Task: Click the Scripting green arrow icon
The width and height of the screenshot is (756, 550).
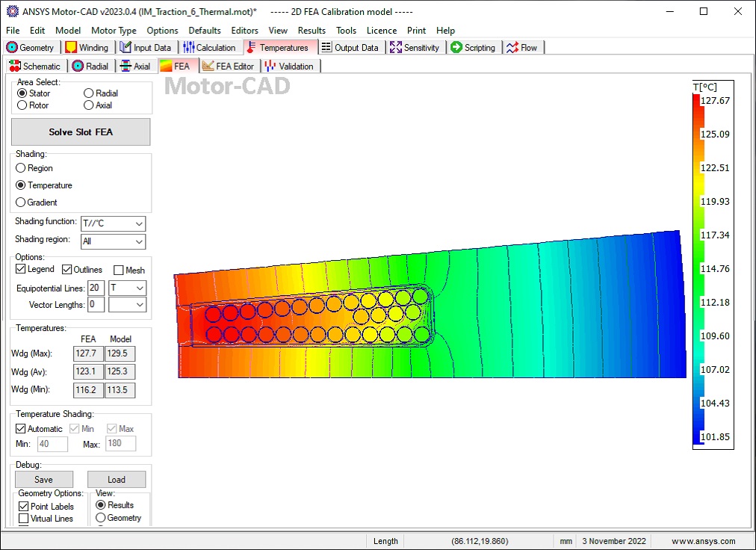Action: (x=456, y=47)
